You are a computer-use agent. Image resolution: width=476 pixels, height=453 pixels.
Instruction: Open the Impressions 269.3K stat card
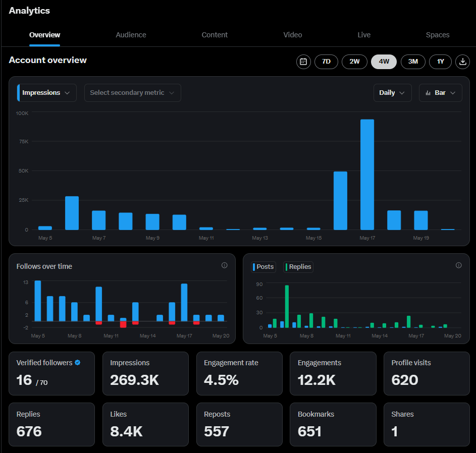click(x=145, y=373)
